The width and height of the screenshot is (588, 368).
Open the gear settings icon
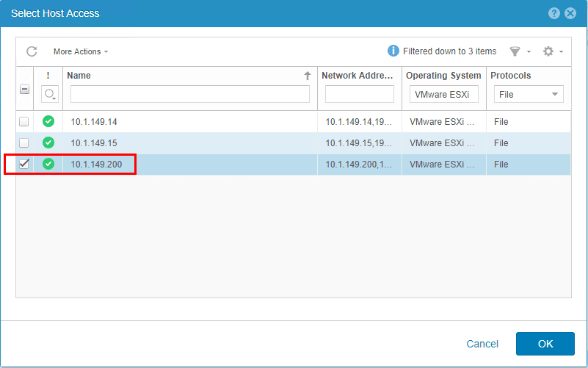[x=548, y=51]
